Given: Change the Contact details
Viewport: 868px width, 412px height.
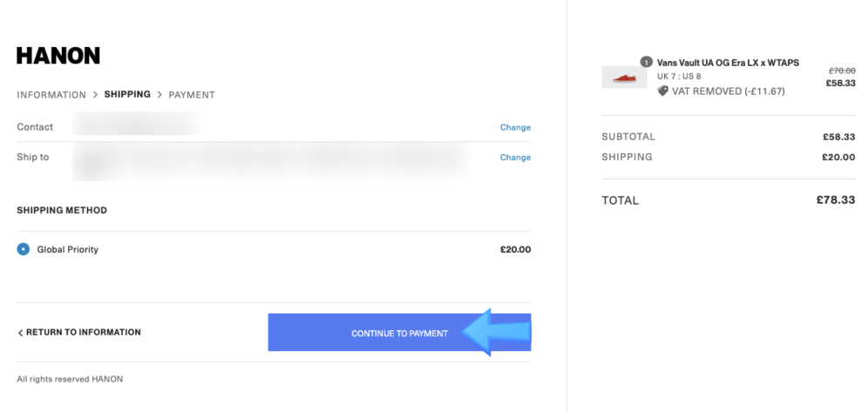Looking at the screenshot, I should click(x=515, y=127).
